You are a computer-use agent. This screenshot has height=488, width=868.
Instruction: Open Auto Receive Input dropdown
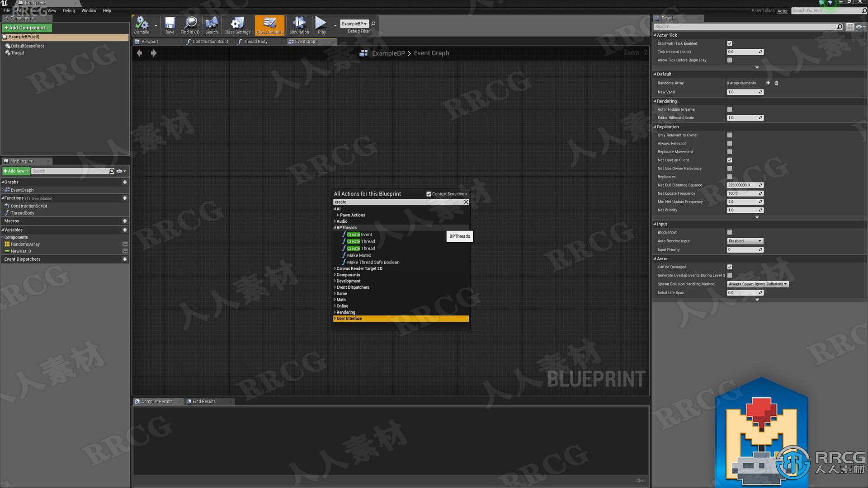click(745, 241)
